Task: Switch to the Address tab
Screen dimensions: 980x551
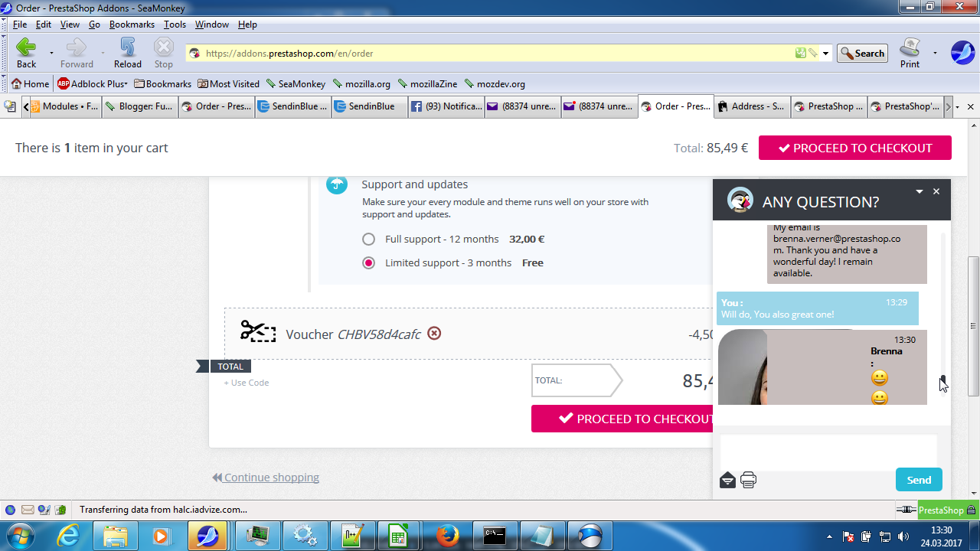Action: click(x=752, y=106)
